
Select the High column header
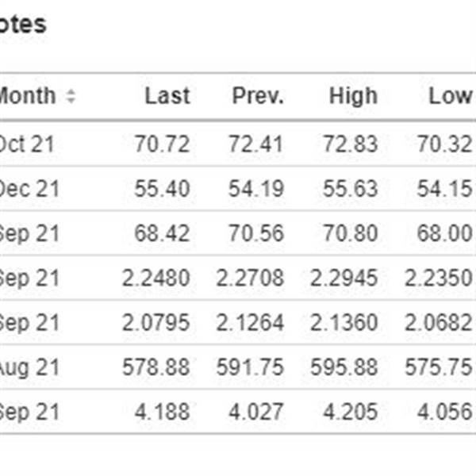[353, 96]
